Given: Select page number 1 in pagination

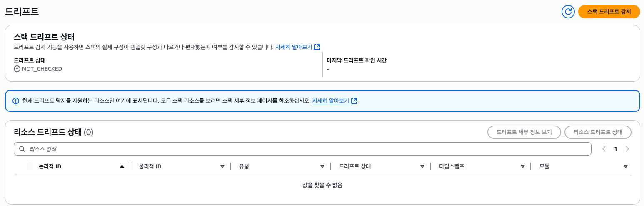Looking at the screenshot, I should pos(616,149).
